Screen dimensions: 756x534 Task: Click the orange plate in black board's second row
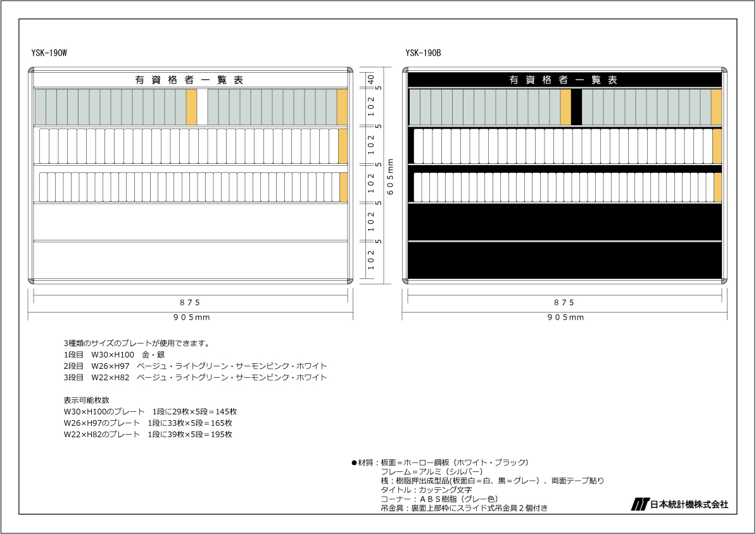(717, 146)
